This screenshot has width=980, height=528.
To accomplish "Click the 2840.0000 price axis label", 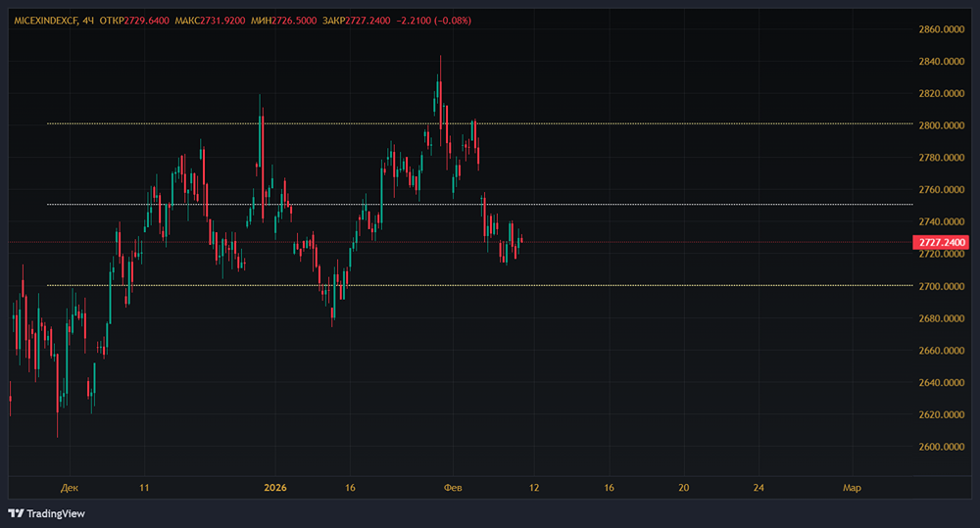I will [x=941, y=62].
